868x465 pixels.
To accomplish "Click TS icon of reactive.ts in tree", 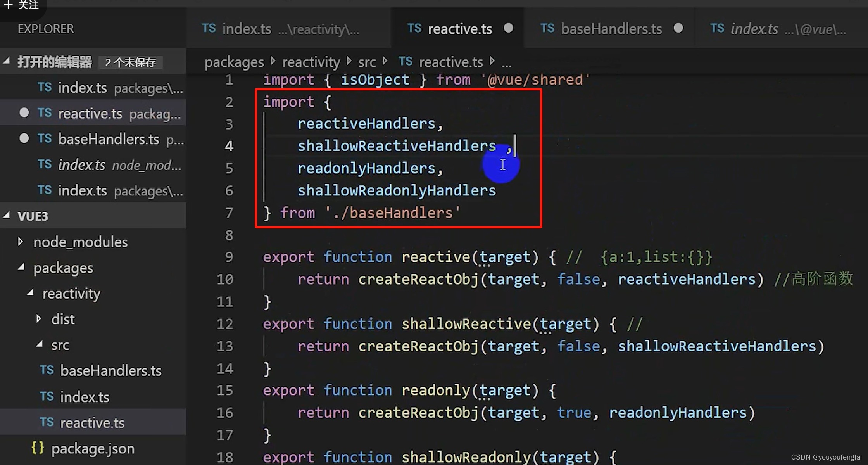I will tap(47, 422).
